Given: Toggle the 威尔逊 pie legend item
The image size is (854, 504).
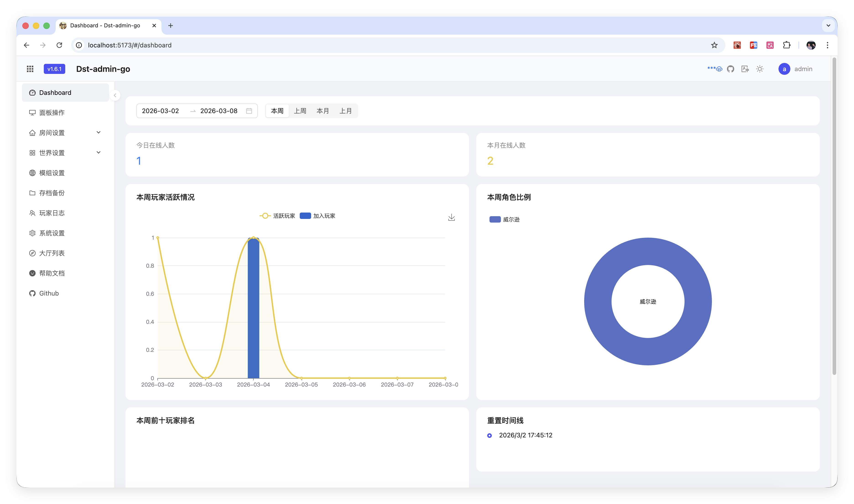Looking at the screenshot, I should [505, 219].
